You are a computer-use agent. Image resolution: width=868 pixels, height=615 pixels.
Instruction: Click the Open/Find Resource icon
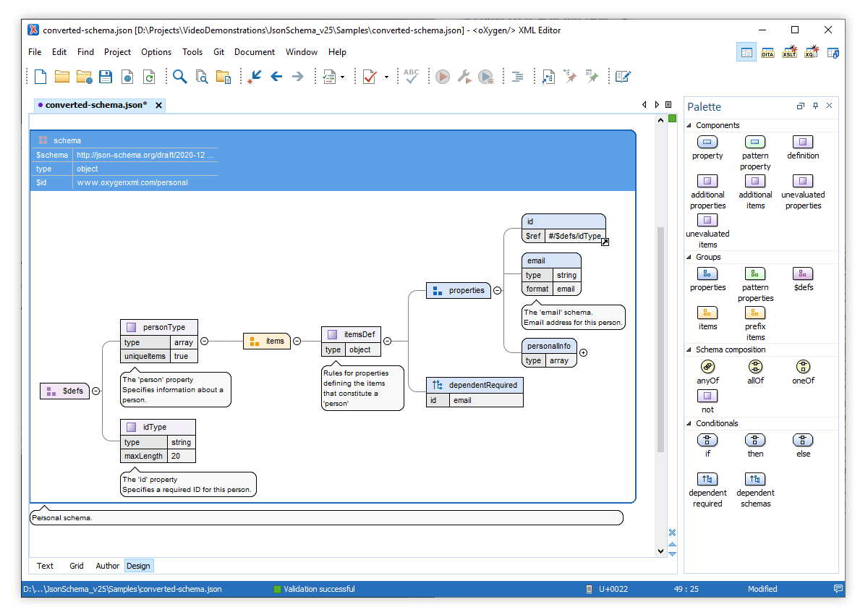[x=224, y=77]
